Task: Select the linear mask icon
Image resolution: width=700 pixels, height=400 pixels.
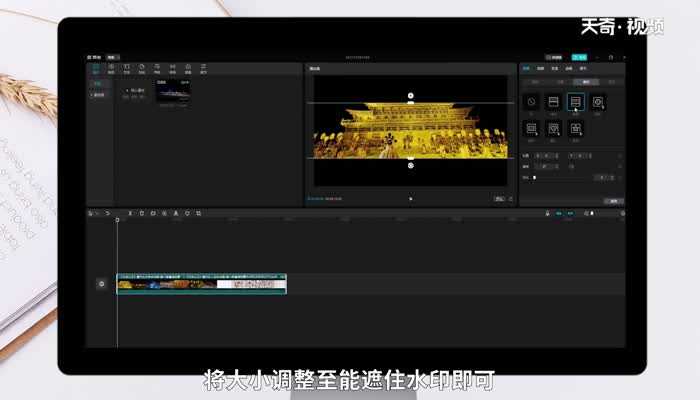Action: pos(553,102)
